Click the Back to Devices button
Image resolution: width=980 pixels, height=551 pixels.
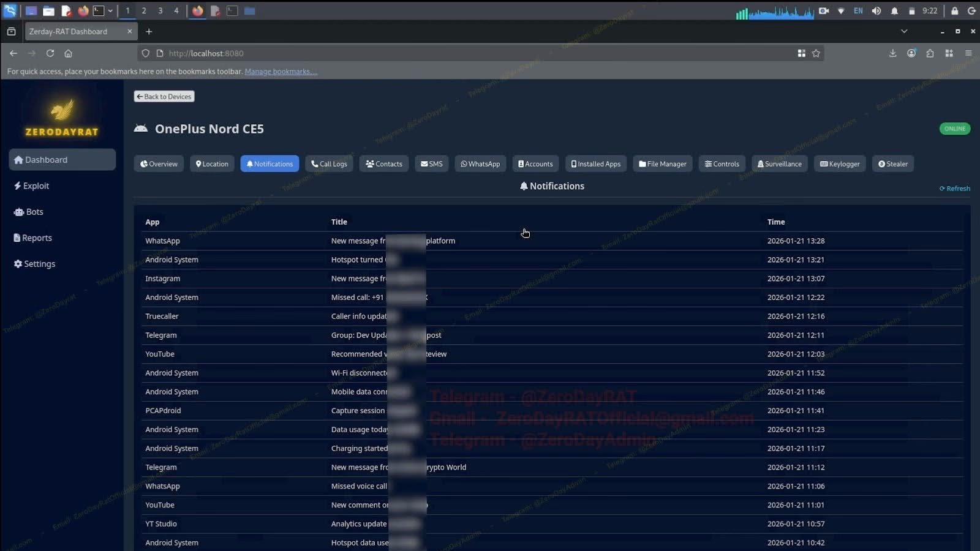164,96
